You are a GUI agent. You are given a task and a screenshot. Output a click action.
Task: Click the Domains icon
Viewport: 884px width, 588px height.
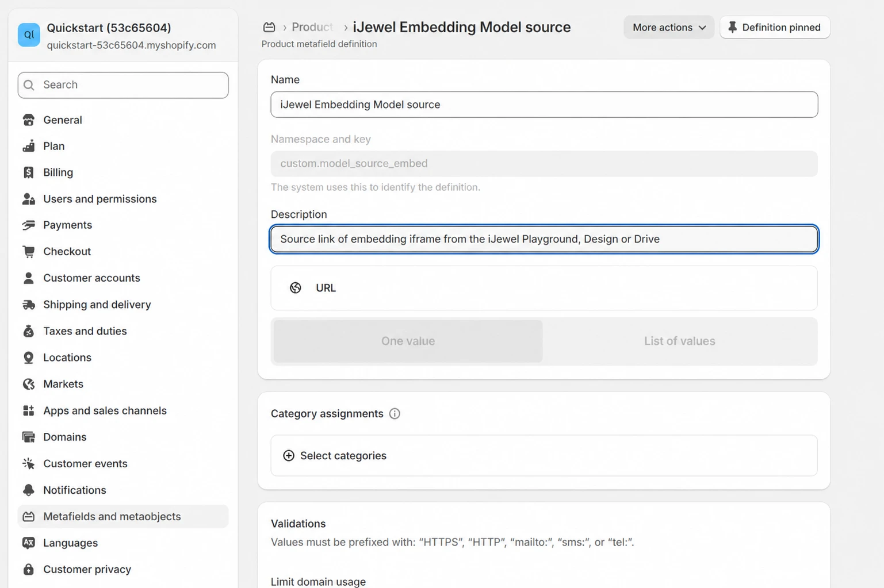(28, 437)
